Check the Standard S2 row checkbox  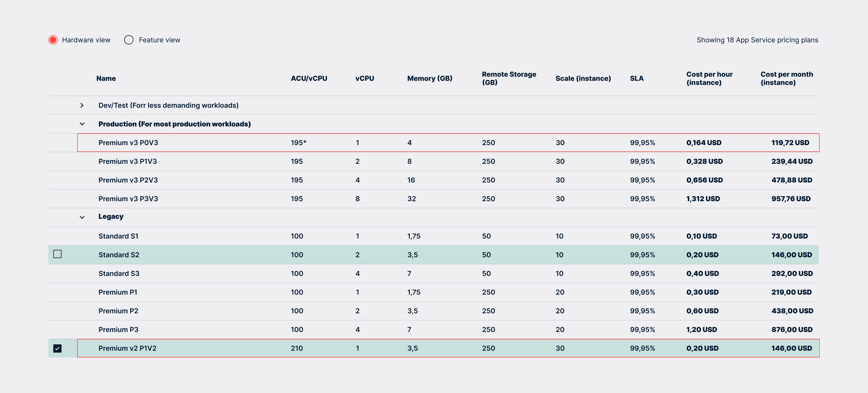(57, 254)
